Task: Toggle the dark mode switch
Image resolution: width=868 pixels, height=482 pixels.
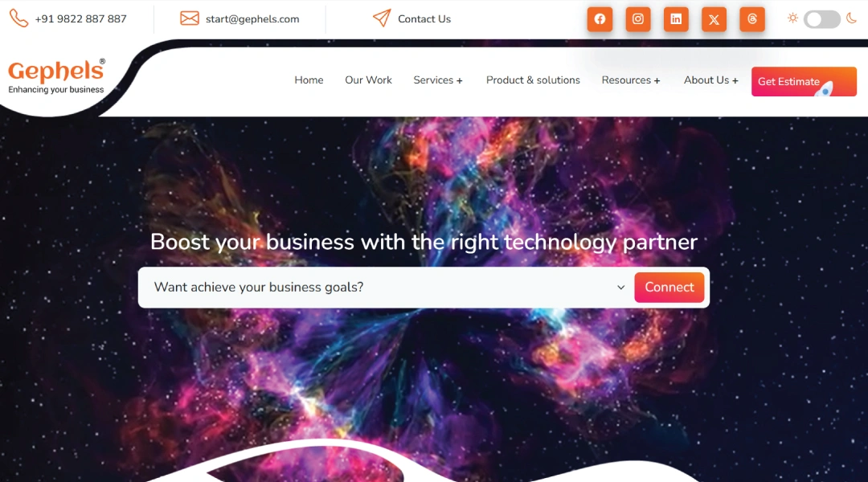Action: (821, 19)
